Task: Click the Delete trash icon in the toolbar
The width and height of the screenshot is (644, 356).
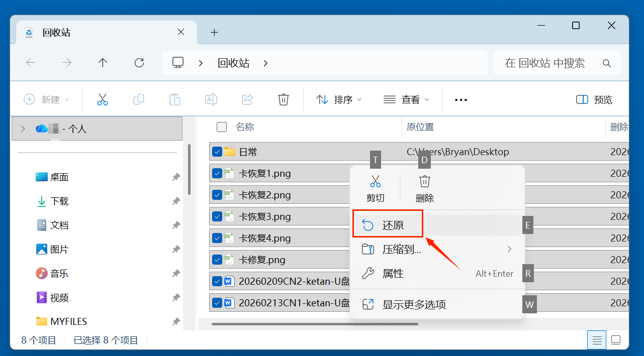Action: click(x=284, y=99)
